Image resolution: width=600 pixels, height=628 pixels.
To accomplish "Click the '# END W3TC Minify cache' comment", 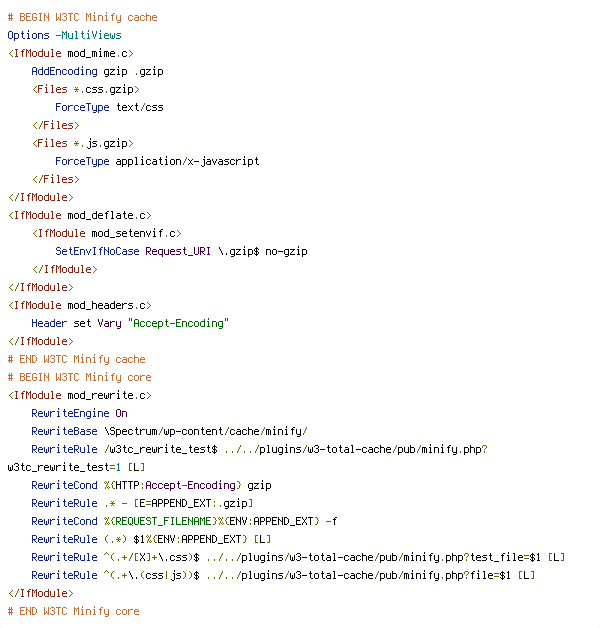I will click(x=77, y=359).
